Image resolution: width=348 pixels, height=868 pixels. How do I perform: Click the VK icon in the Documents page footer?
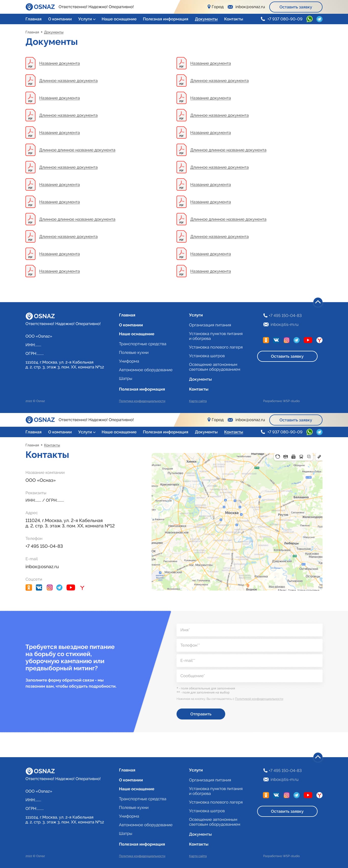(276, 340)
